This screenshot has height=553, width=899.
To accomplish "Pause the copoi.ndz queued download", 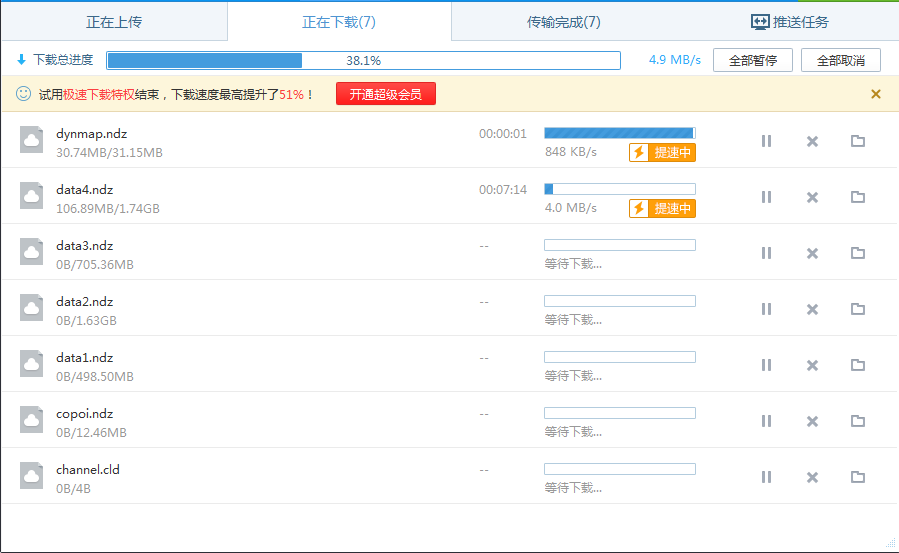I will tap(766, 421).
